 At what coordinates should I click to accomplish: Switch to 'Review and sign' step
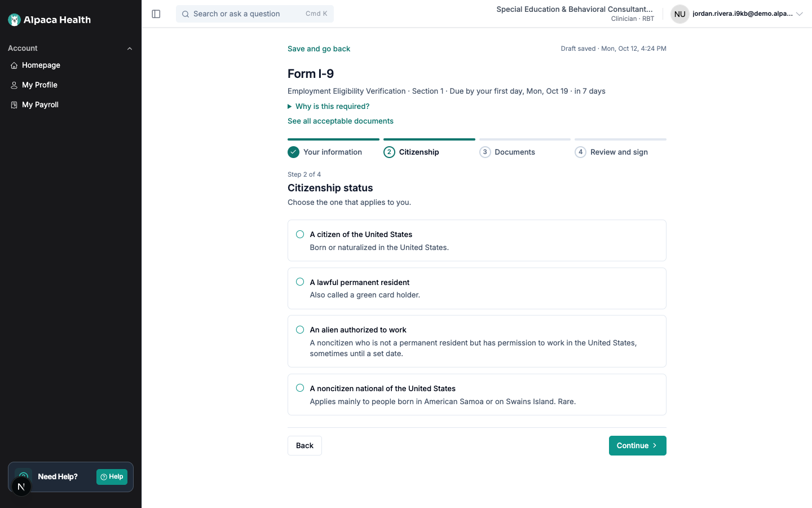619,152
